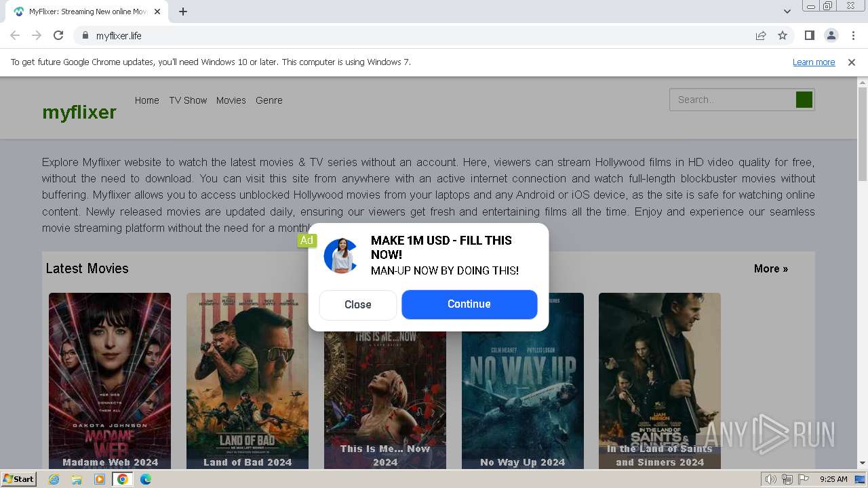Screen dimensions: 868x488
Task: Select the MyFlixer browser tab
Action: 87,12
